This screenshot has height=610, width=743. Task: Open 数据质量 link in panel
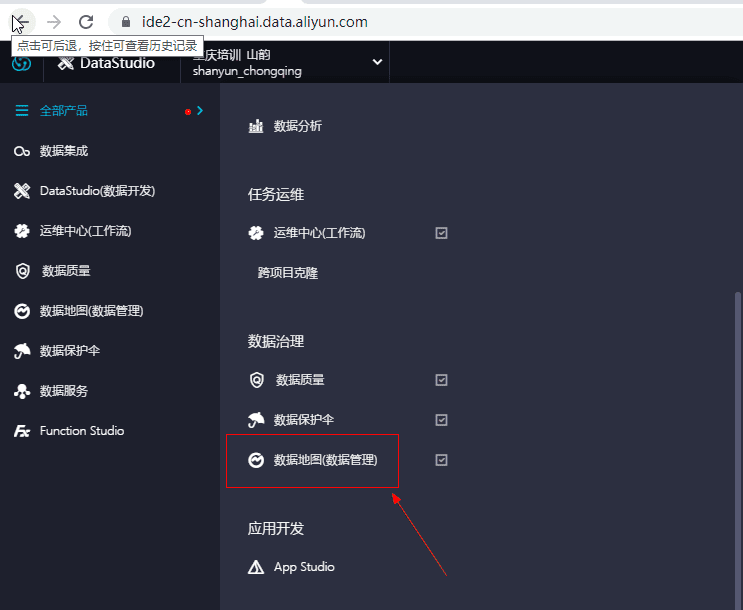click(300, 380)
